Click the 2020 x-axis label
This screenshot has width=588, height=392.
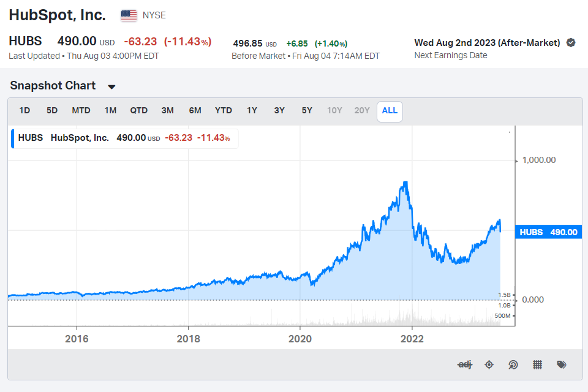[x=300, y=339]
